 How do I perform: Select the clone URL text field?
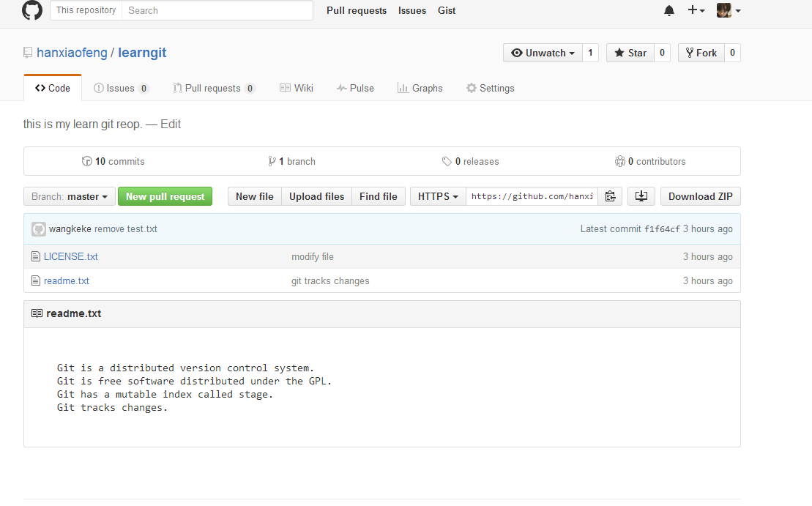click(532, 196)
